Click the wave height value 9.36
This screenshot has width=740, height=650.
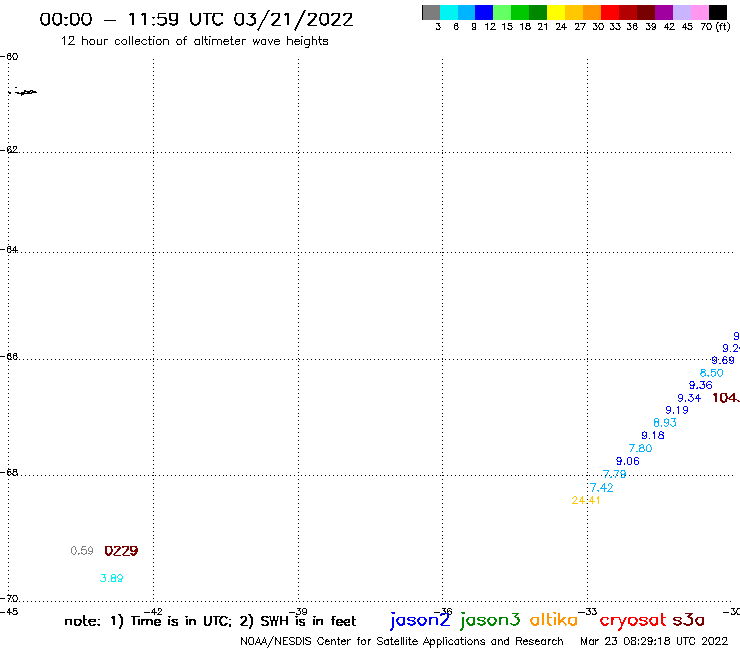[x=700, y=385]
